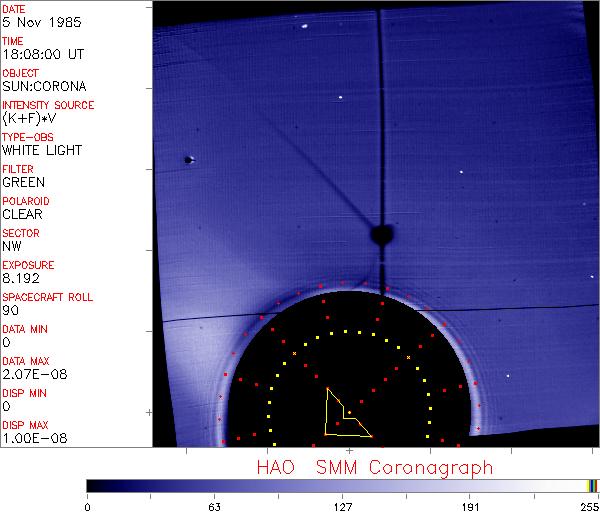Click the yellow-blue end cap of the color bar
The height and width of the screenshot is (512, 600).
tap(592, 485)
